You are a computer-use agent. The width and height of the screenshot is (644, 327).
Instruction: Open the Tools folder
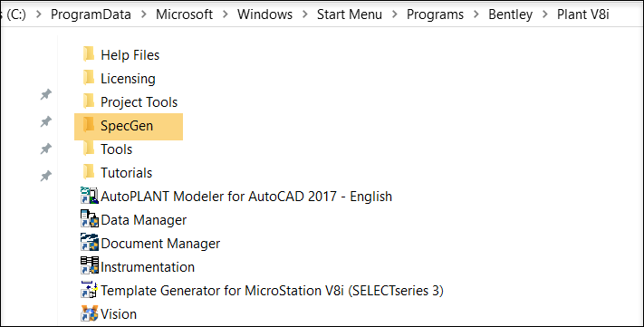click(x=108, y=149)
